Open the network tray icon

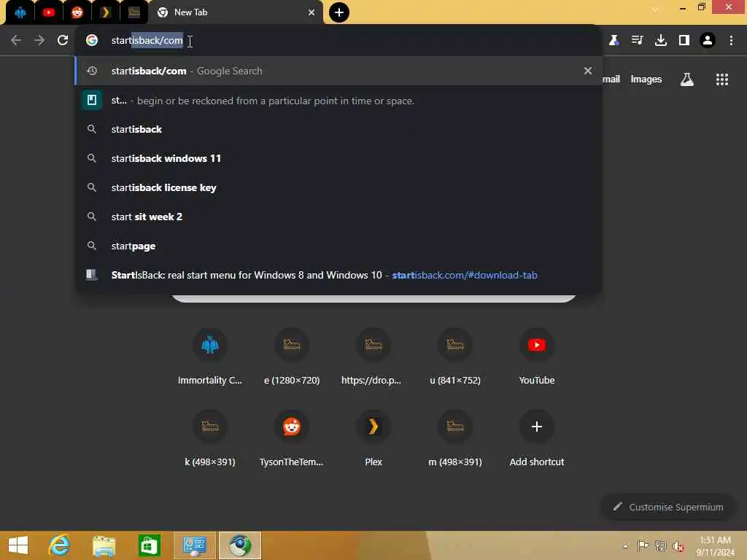(x=660, y=545)
